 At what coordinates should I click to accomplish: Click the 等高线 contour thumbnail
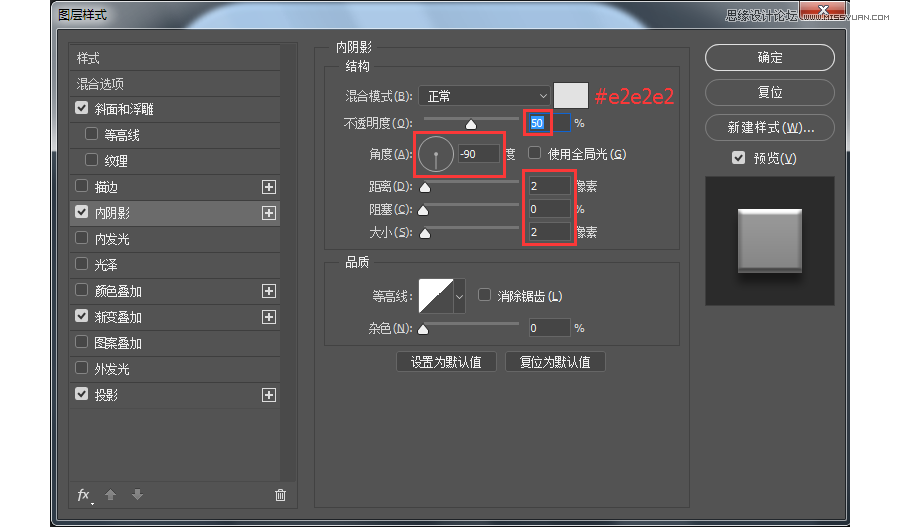(436, 296)
